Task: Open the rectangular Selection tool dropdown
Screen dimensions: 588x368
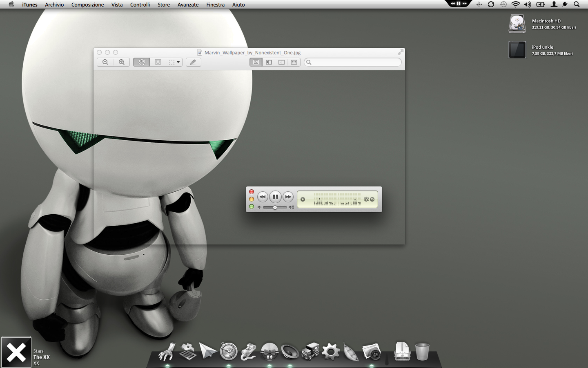Action: coord(174,62)
